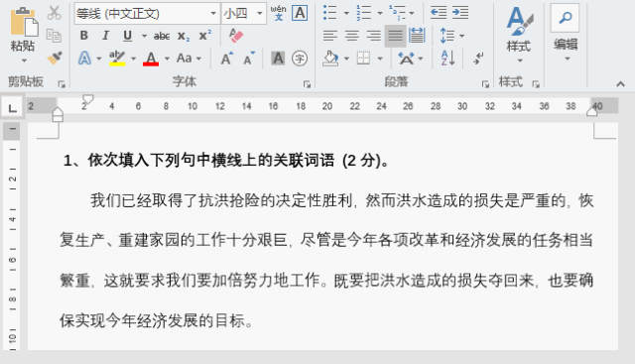This screenshot has height=364, width=635.
Task: Click the Character Border icon
Action: 300,13
